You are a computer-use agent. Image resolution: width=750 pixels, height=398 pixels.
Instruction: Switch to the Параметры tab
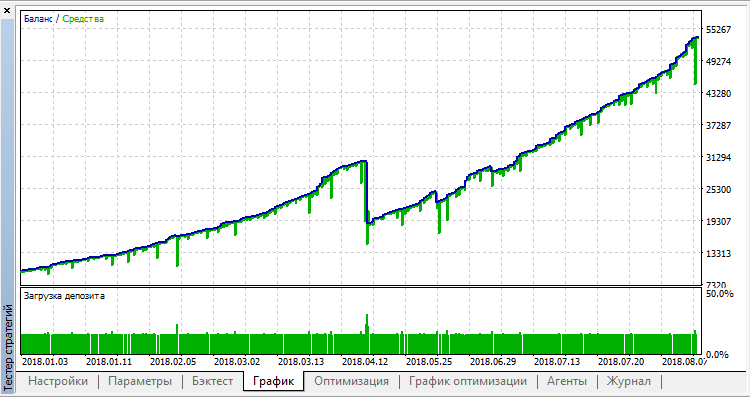click(x=140, y=381)
